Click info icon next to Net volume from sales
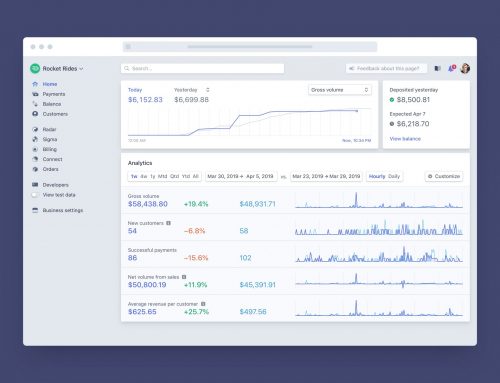500x383 pixels. (x=184, y=277)
